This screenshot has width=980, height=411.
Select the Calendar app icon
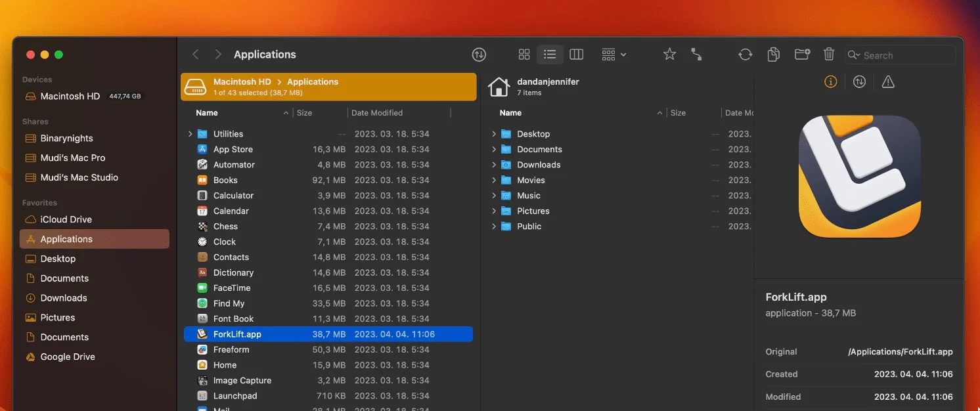pyautogui.click(x=202, y=211)
